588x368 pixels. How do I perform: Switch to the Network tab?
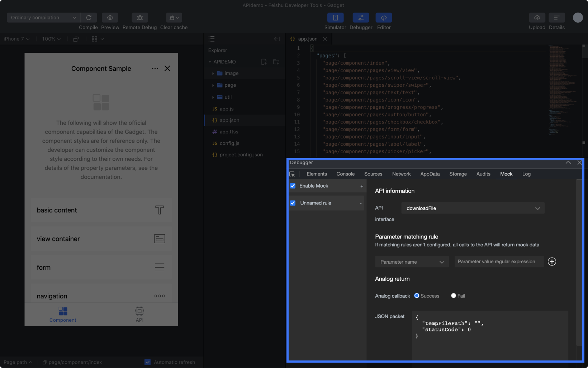coord(401,174)
